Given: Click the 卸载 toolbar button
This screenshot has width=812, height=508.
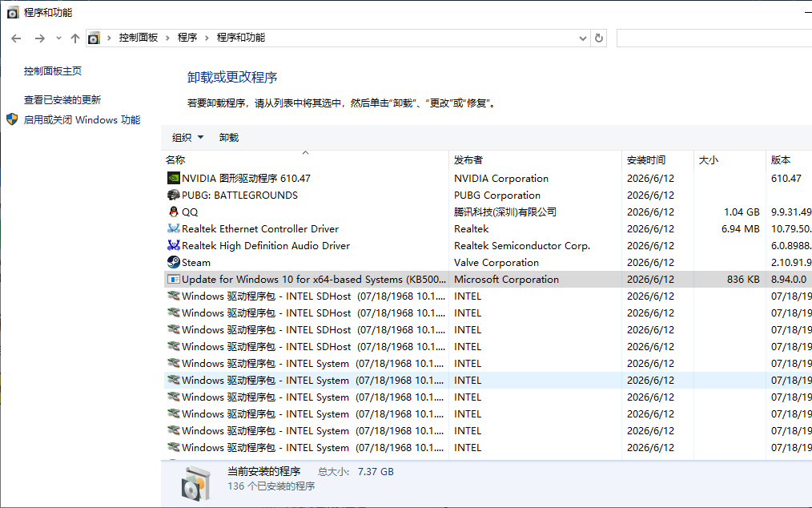Looking at the screenshot, I should (229, 137).
